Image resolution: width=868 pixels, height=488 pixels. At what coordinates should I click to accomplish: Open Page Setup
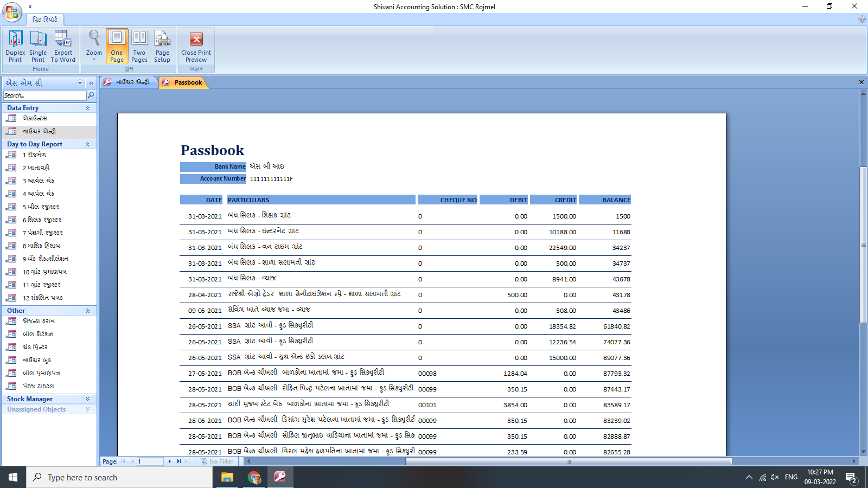coord(162,46)
